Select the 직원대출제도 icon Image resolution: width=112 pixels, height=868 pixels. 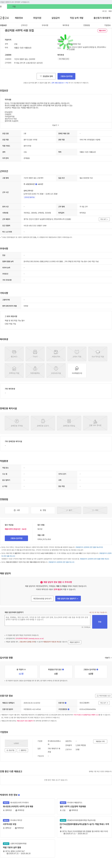pyautogui.click(x=35, y=370)
